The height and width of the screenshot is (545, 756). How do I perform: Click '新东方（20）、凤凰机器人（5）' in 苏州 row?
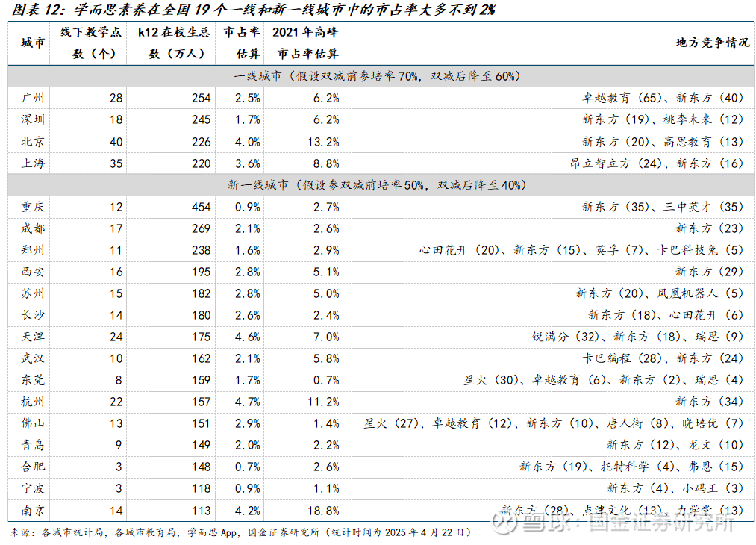point(659,293)
